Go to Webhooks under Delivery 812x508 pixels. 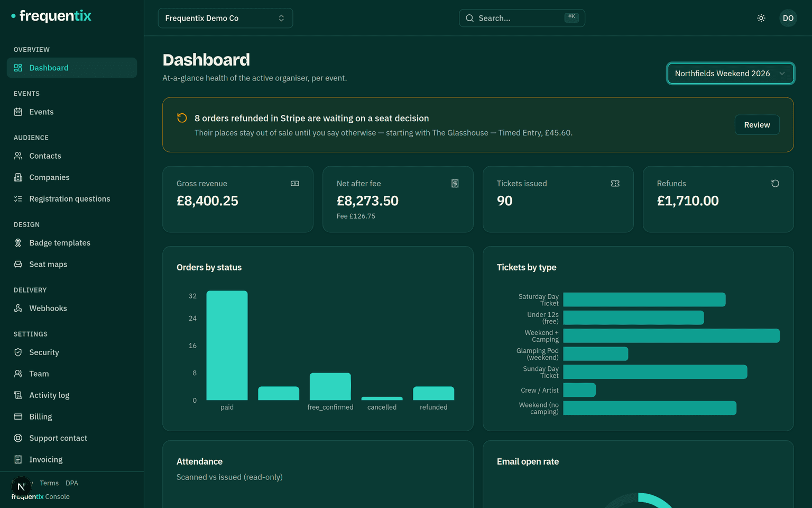pos(72,308)
